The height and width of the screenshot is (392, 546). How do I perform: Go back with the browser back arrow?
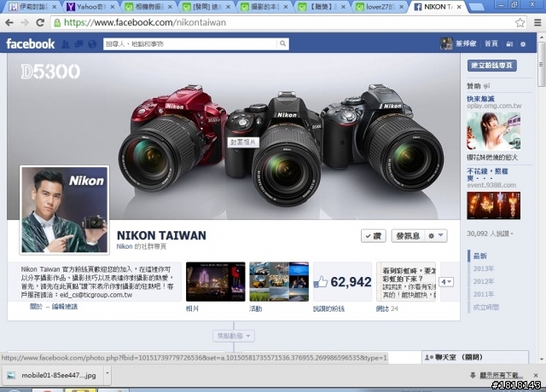pos(9,23)
